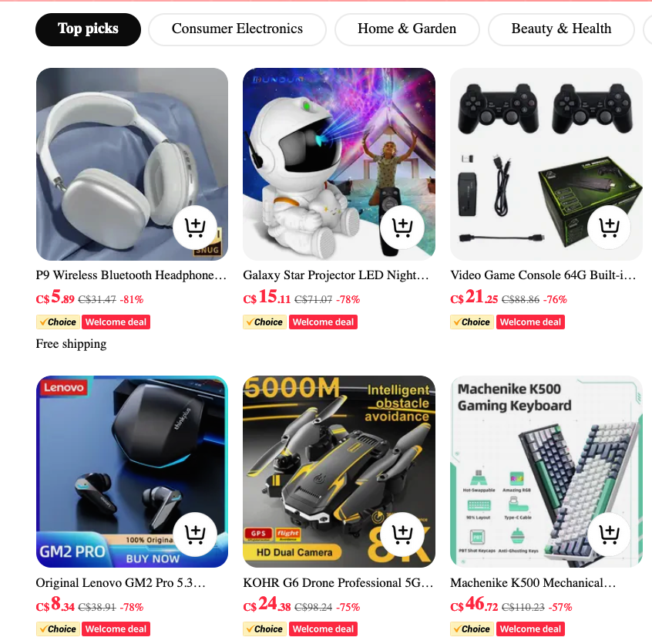Click Welcome deal badge under headphones
Viewport: 652px width, 644px height.
[x=116, y=322]
